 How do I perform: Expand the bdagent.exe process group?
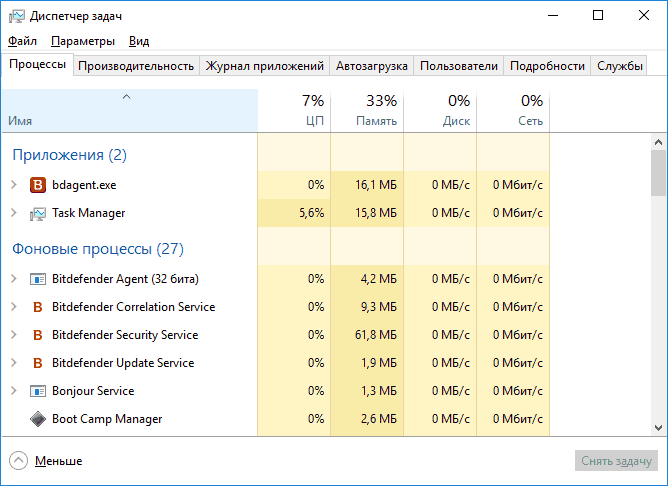coord(14,185)
